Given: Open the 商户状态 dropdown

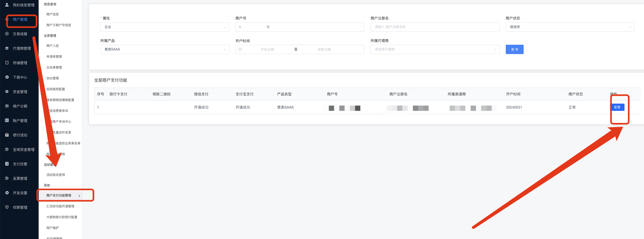Looking at the screenshot, I should click(x=570, y=27).
